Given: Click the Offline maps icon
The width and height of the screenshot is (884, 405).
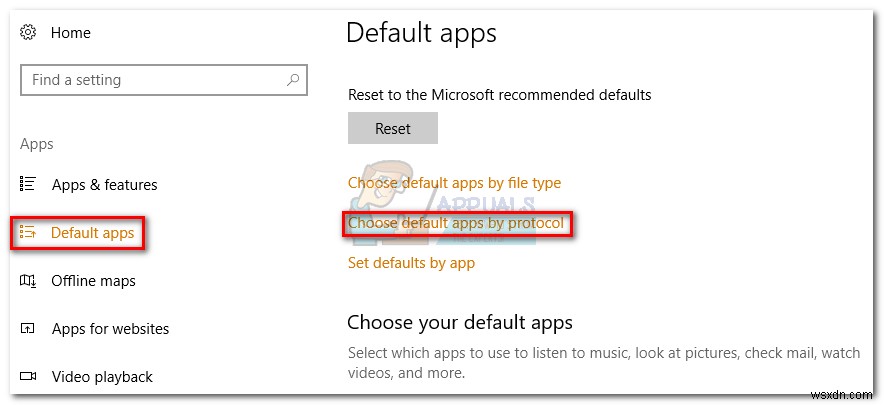Looking at the screenshot, I should click(28, 280).
